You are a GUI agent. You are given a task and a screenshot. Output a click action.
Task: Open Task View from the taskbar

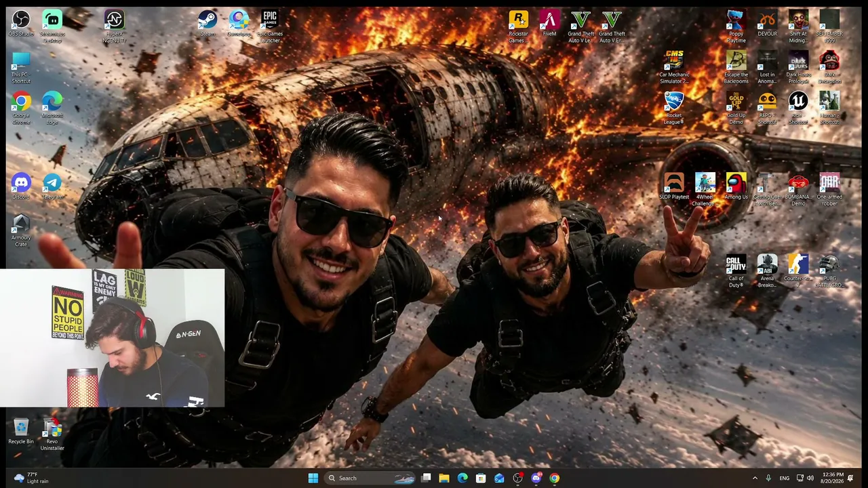click(426, 478)
